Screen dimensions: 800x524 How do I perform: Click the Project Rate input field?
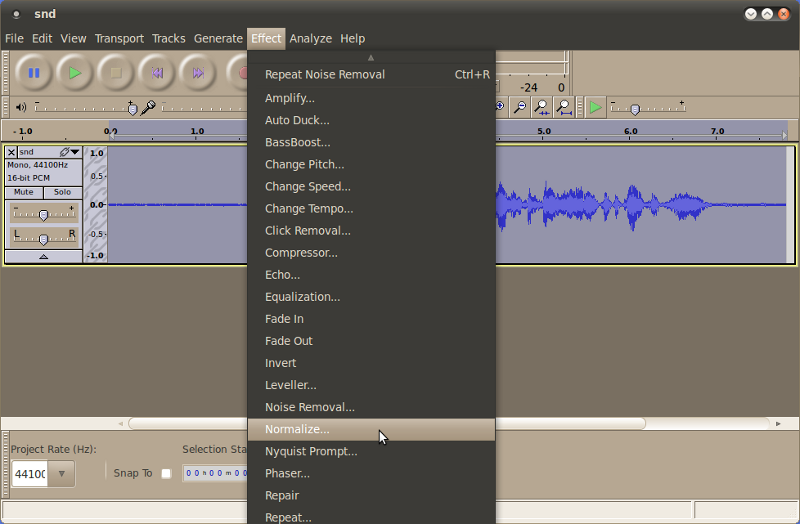coord(30,474)
